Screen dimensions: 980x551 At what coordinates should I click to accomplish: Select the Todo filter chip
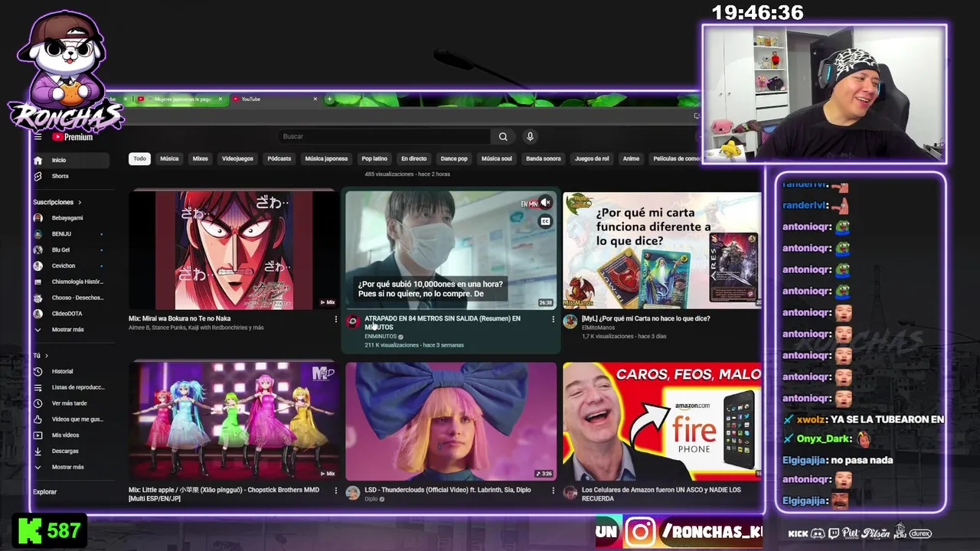(x=139, y=158)
